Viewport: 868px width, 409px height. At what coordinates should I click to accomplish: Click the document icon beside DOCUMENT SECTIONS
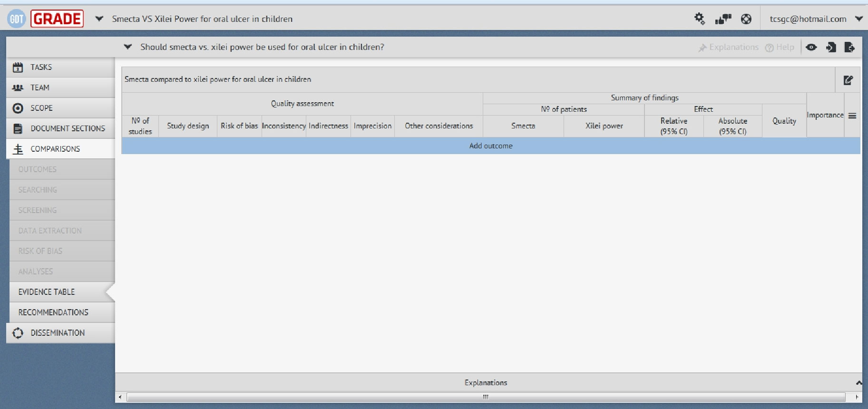(x=18, y=128)
